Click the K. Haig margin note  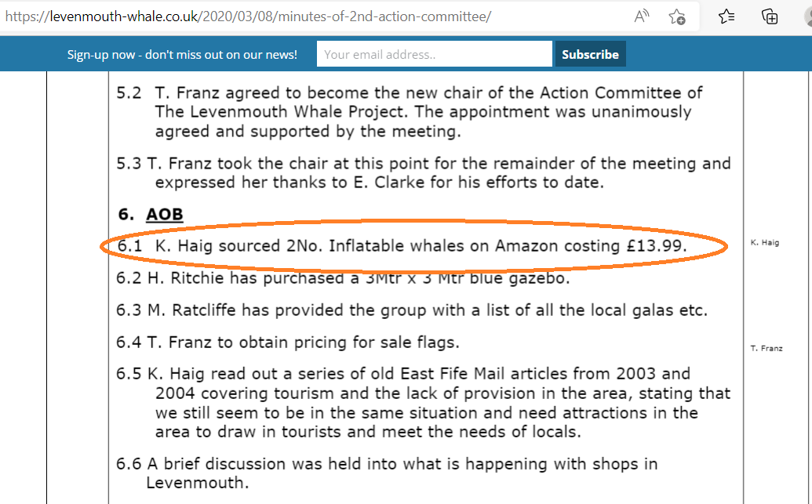coord(765,242)
